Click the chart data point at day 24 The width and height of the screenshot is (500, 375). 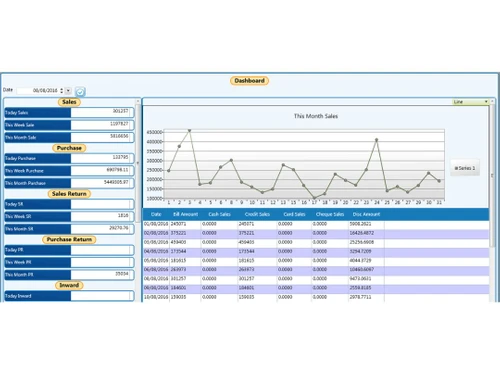[377, 140]
